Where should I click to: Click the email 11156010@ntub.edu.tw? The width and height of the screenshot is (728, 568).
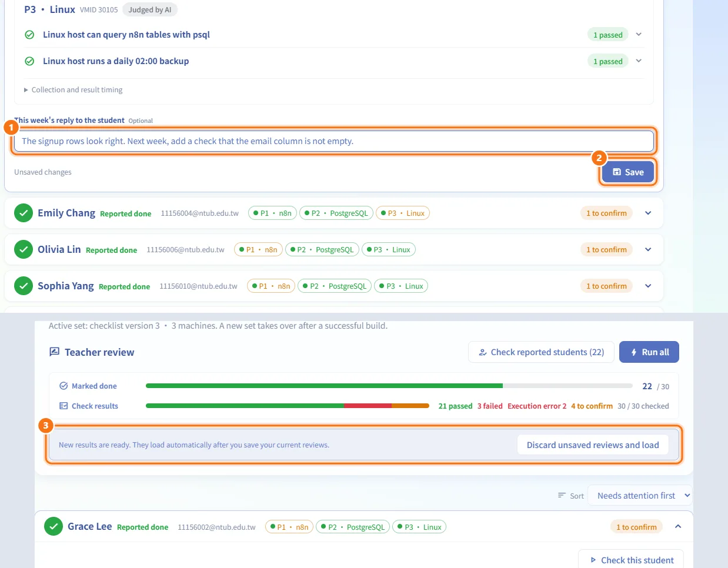coord(198,286)
